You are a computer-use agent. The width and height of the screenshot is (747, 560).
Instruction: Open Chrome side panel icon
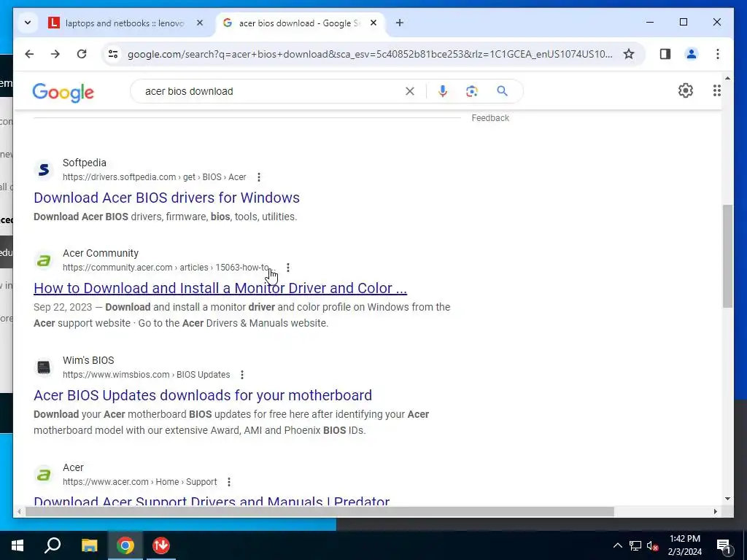(x=665, y=54)
